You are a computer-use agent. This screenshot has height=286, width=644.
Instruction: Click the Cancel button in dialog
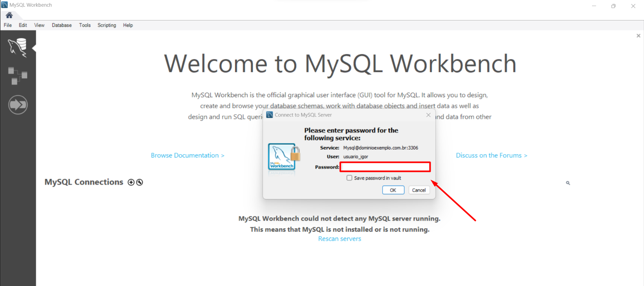(419, 190)
